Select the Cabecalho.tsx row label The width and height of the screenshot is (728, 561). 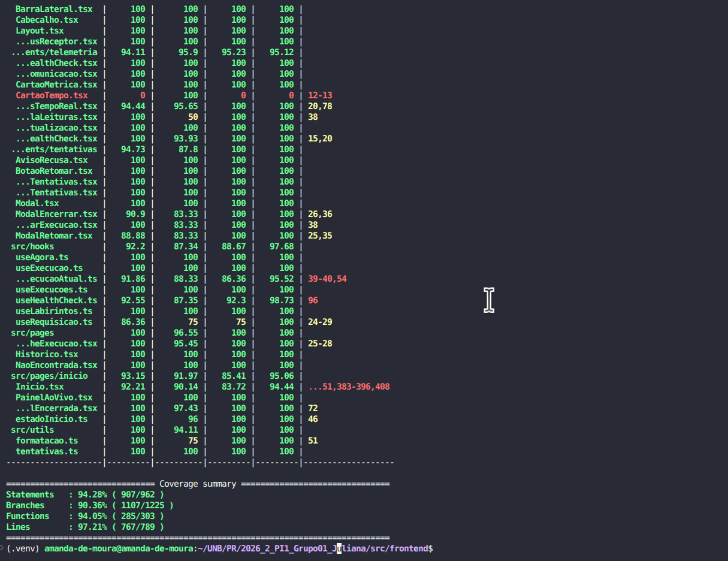47,20
